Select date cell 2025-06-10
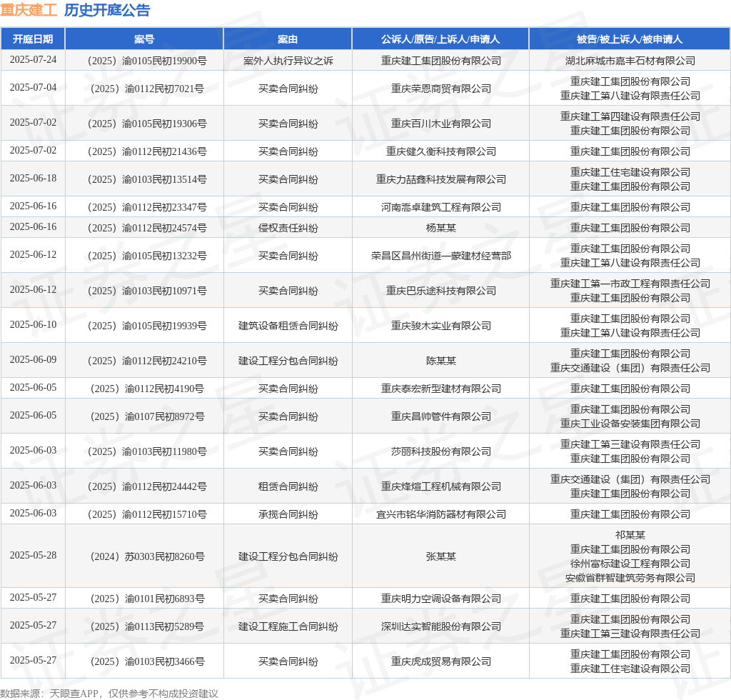Viewport: 731px width, 700px height. (x=33, y=325)
